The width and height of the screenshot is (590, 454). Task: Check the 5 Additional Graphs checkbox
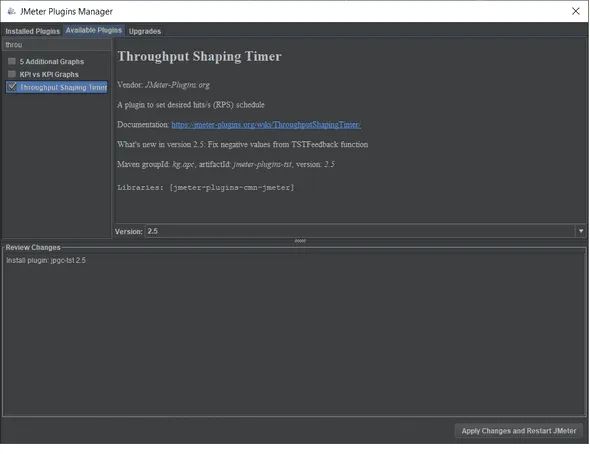click(12, 61)
